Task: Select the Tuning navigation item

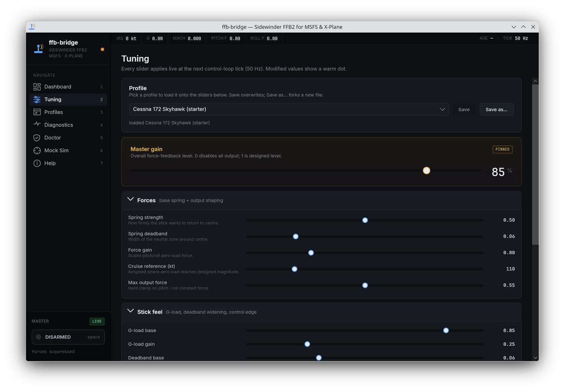Action: click(68, 100)
